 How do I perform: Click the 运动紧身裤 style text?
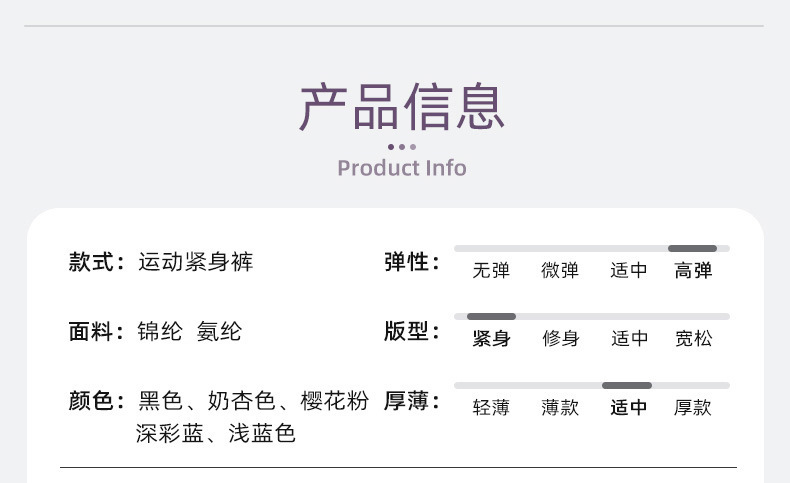coord(195,262)
